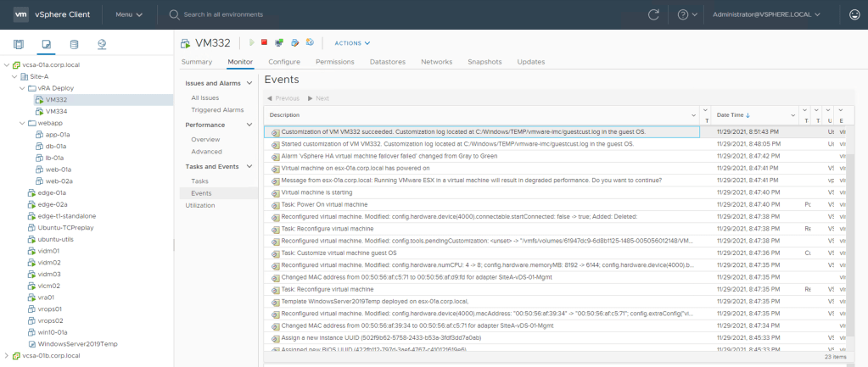Image resolution: width=868 pixels, height=367 pixels.
Task: Click the Next button in Events
Action: point(318,98)
